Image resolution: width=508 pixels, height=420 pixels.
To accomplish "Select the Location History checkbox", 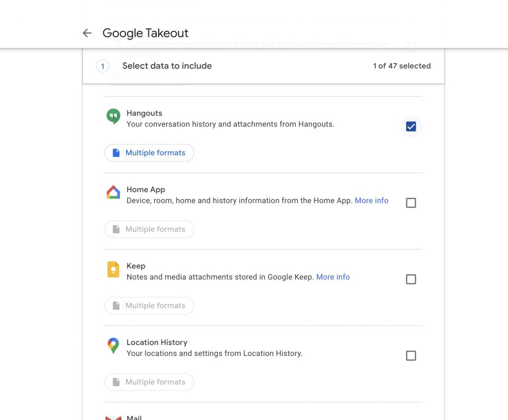I will 411,356.
